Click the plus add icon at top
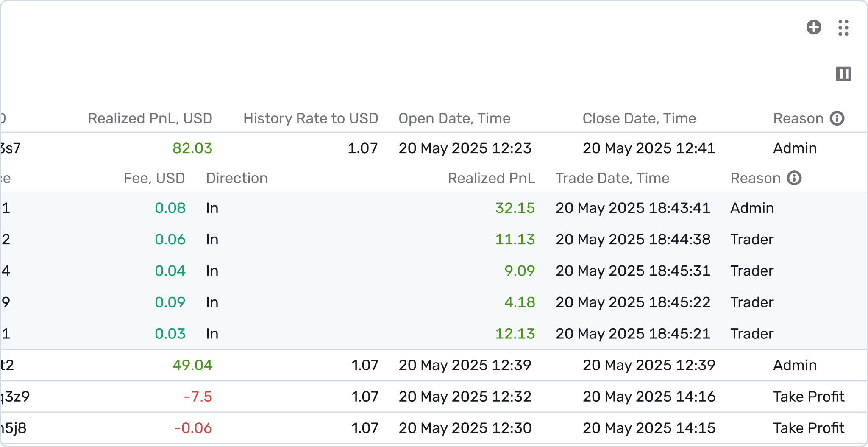The image size is (868, 447). tap(813, 28)
